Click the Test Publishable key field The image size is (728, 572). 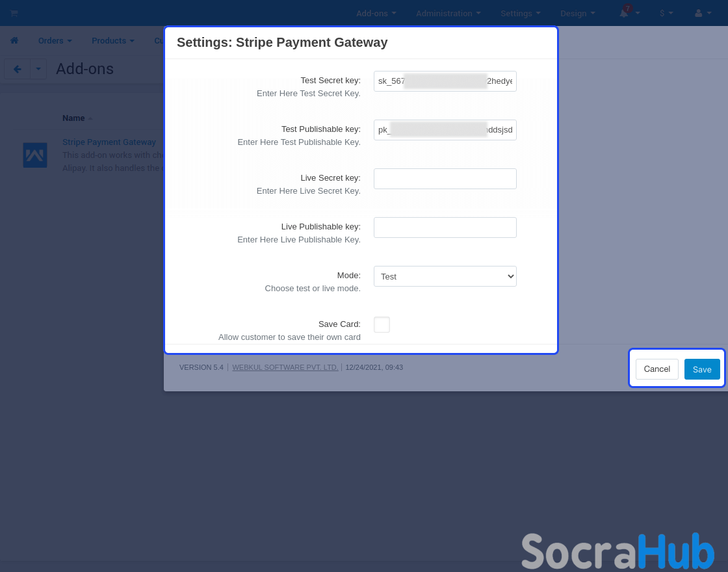pyautogui.click(x=445, y=130)
